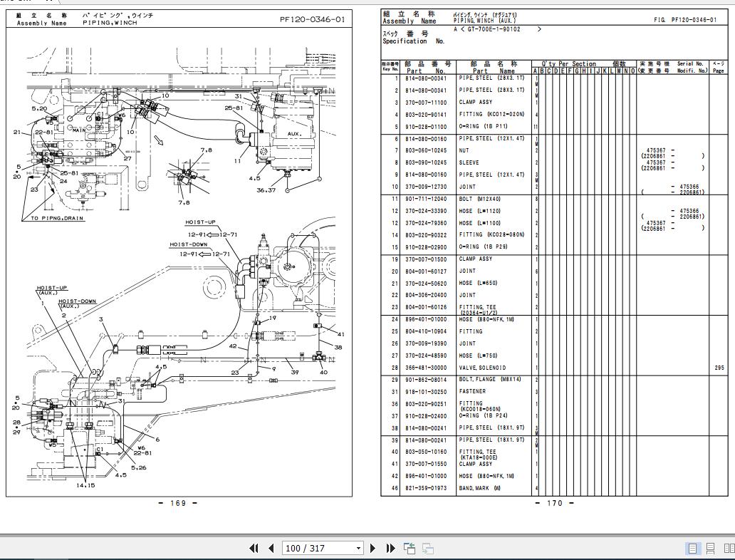Viewport: 735px width, 560px height.
Task: Enable continuous scrolling page view
Action: [710, 548]
